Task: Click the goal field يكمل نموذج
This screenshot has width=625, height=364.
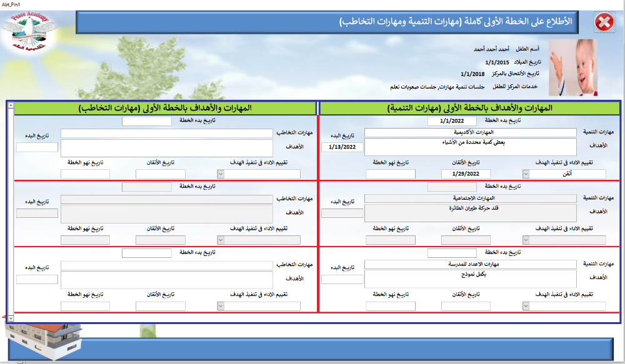Action: point(471,279)
